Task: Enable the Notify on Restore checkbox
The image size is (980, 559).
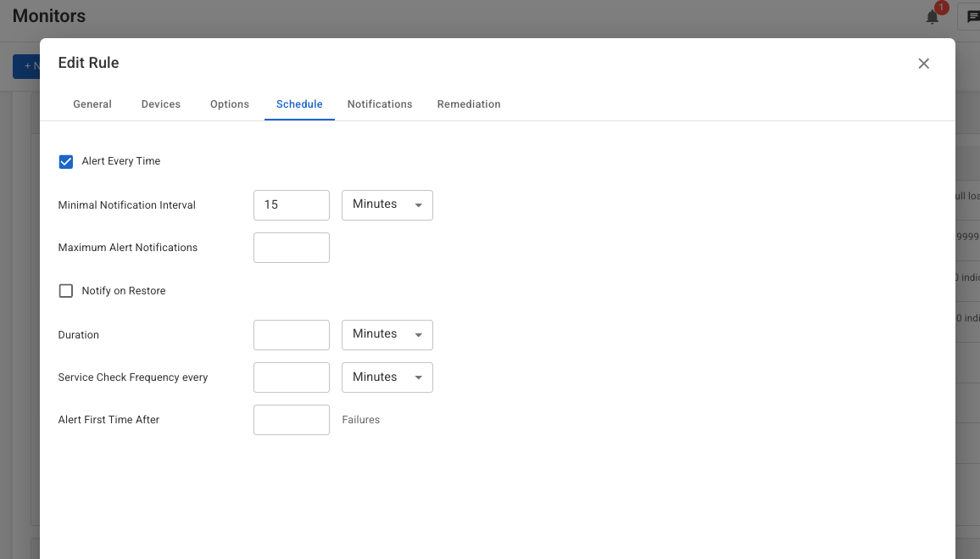Action: tap(65, 291)
